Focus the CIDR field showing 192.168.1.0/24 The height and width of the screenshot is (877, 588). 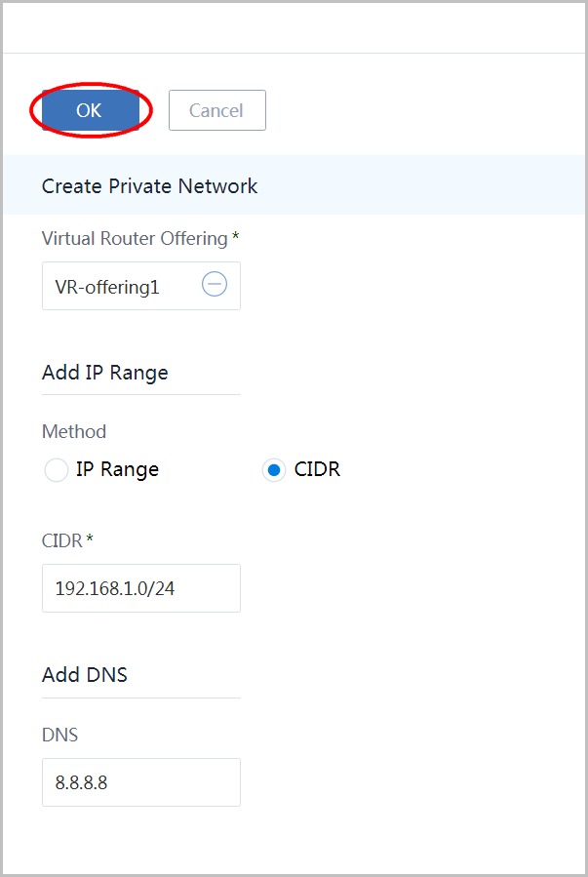(141, 588)
